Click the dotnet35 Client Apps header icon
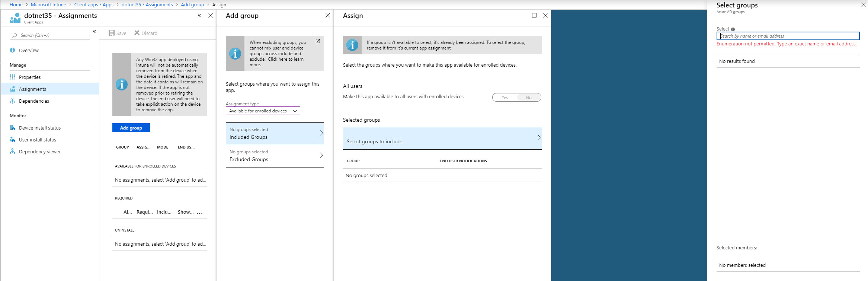Image resolution: width=868 pixels, height=281 pixels. click(x=15, y=18)
